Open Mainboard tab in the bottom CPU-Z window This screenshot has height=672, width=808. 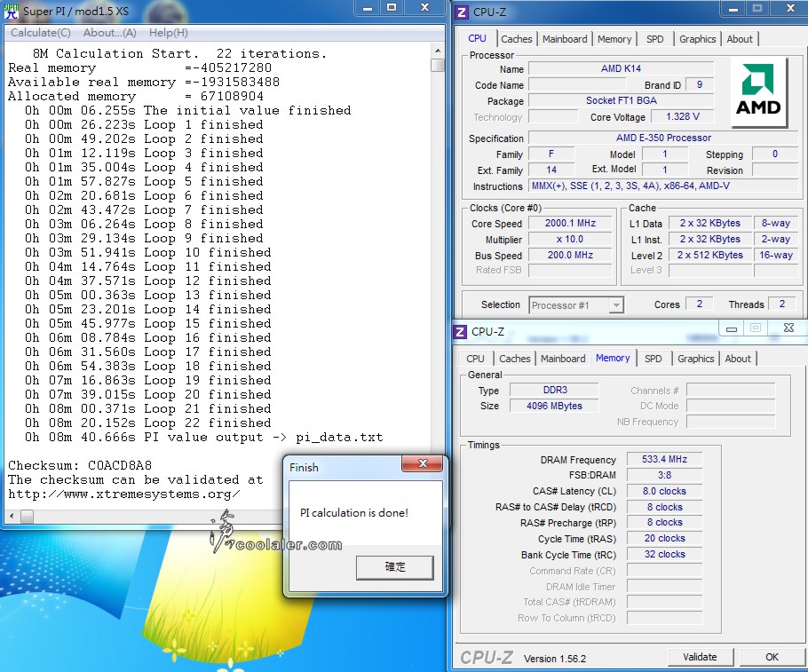coord(563,359)
